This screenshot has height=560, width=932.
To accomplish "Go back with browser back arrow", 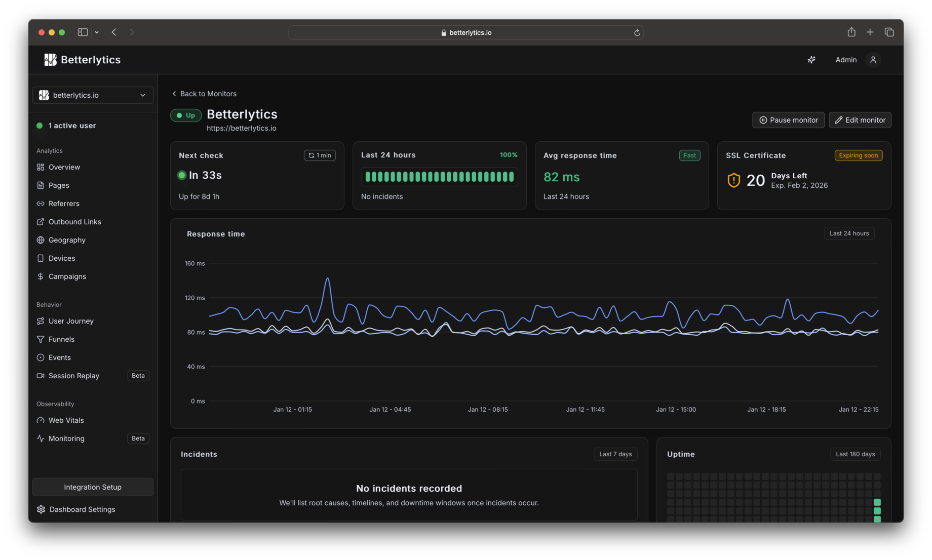I will pyautogui.click(x=114, y=32).
